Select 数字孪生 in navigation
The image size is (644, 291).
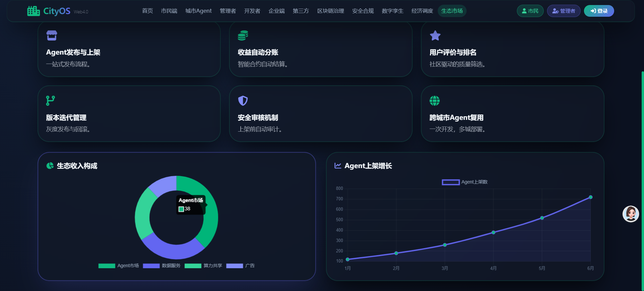click(x=392, y=11)
